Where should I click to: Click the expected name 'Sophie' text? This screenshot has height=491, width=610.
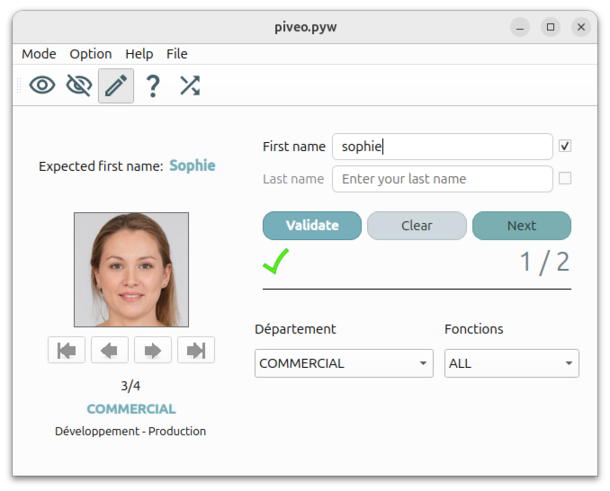point(192,166)
